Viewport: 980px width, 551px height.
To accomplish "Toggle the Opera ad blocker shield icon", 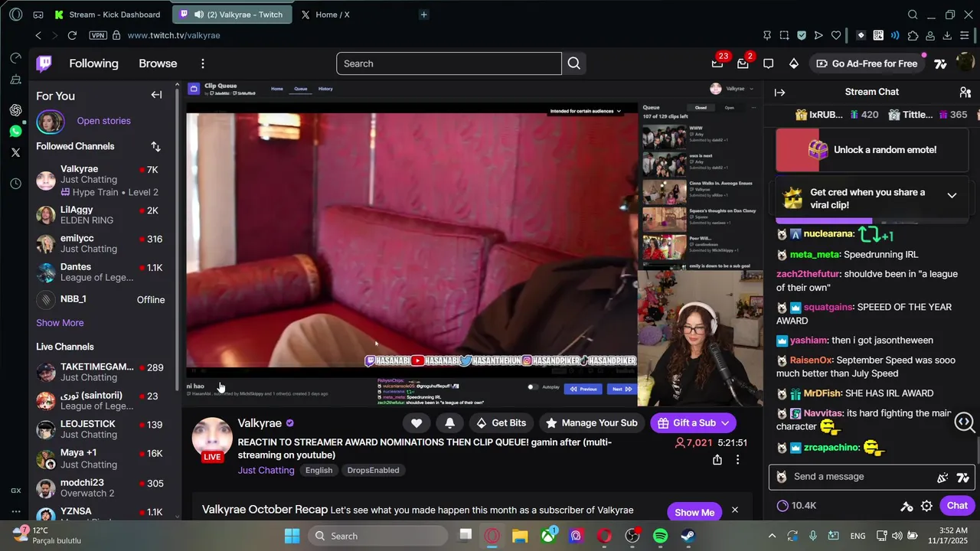I will click(x=802, y=35).
